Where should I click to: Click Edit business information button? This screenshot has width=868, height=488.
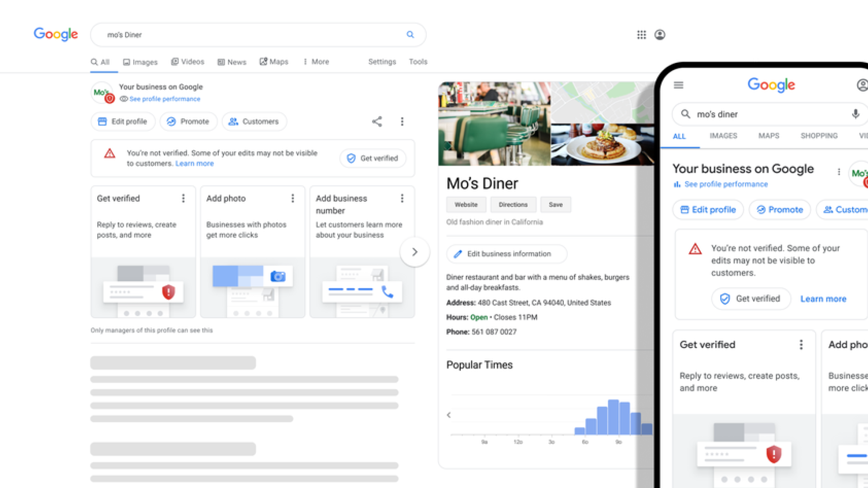506,254
